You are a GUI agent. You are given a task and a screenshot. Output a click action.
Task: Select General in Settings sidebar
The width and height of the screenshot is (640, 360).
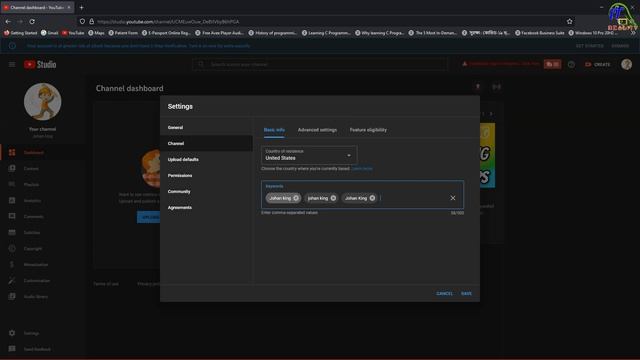point(206,127)
